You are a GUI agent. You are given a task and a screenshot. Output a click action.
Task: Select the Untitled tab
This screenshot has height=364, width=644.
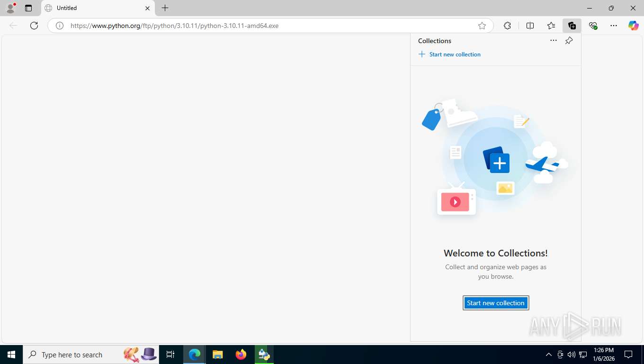pyautogui.click(x=98, y=8)
